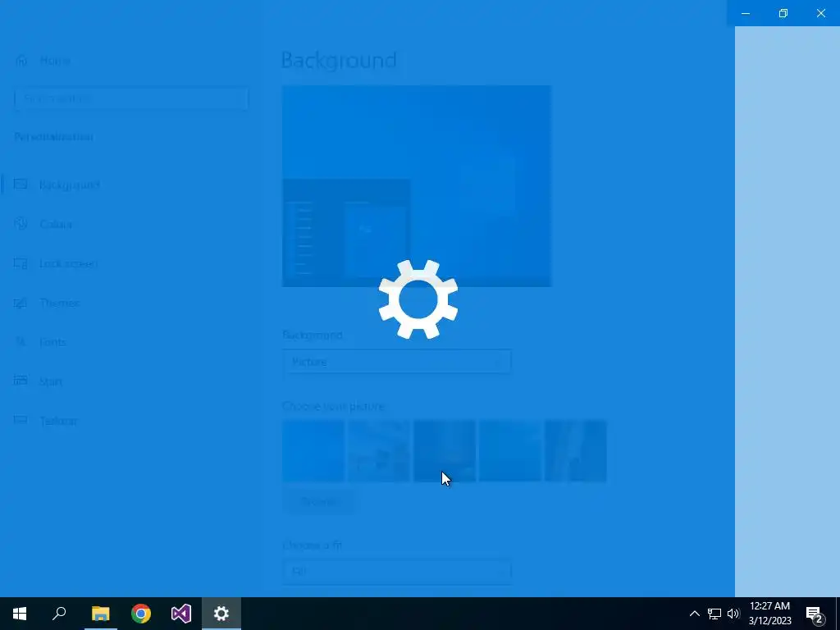Close the Settings window
Screen dimensions: 840x630
[x=820, y=13]
